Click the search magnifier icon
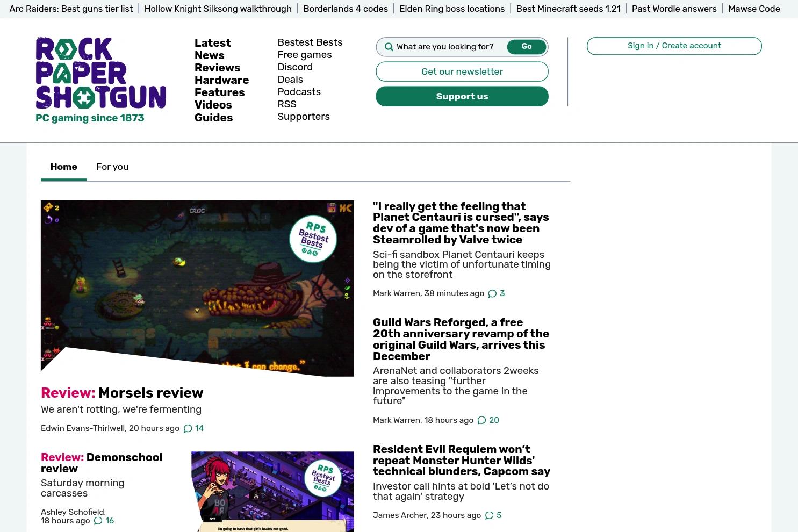Screen dimensions: 798x532 coord(389,47)
